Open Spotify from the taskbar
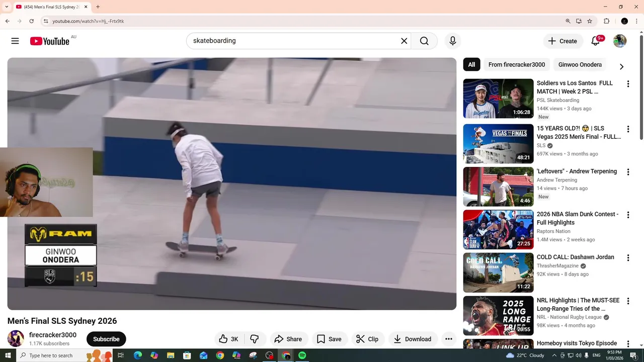Viewport: 644px width, 362px height. [x=302, y=355]
